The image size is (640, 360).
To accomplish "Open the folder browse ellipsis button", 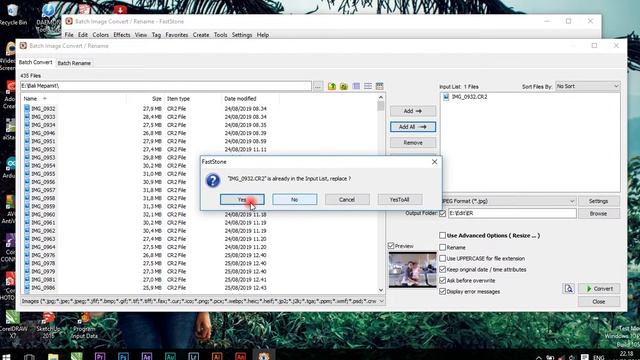I will point(318,86).
